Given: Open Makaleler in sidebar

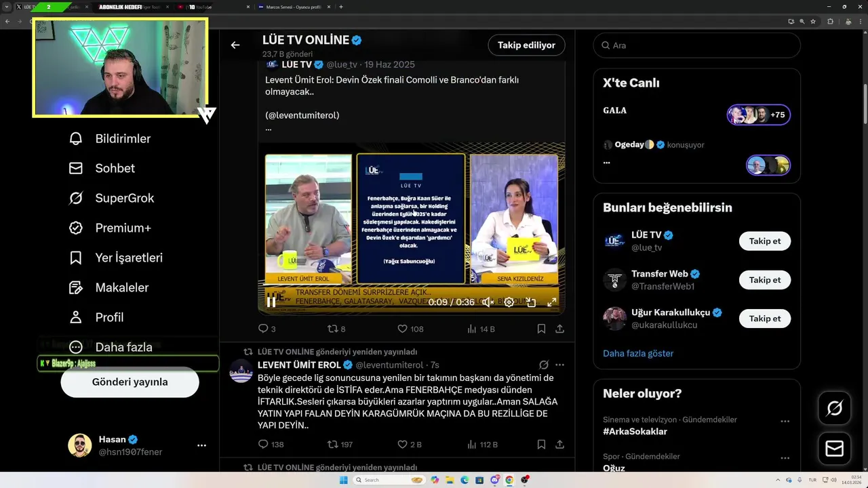Looking at the screenshot, I should pos(108,288).
